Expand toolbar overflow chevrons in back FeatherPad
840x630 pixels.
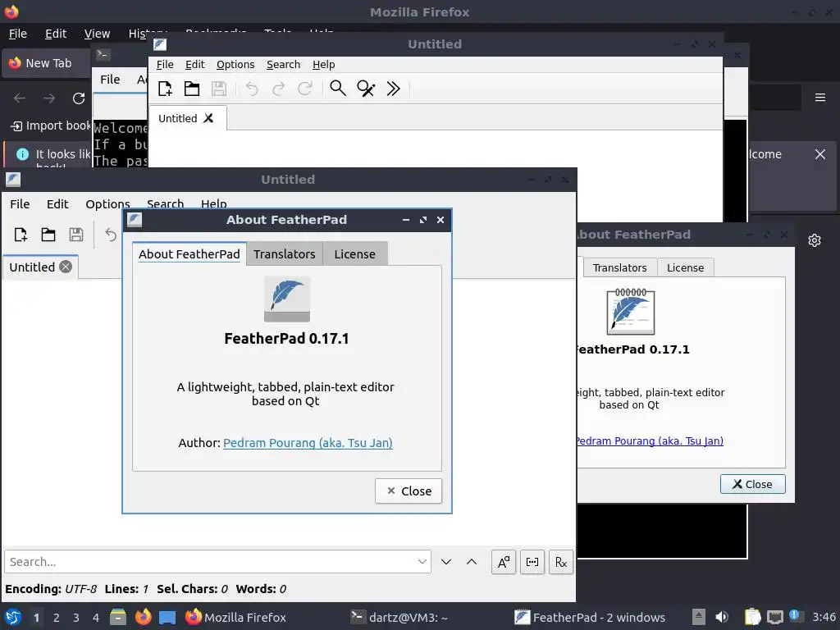(x=393, y=89)
